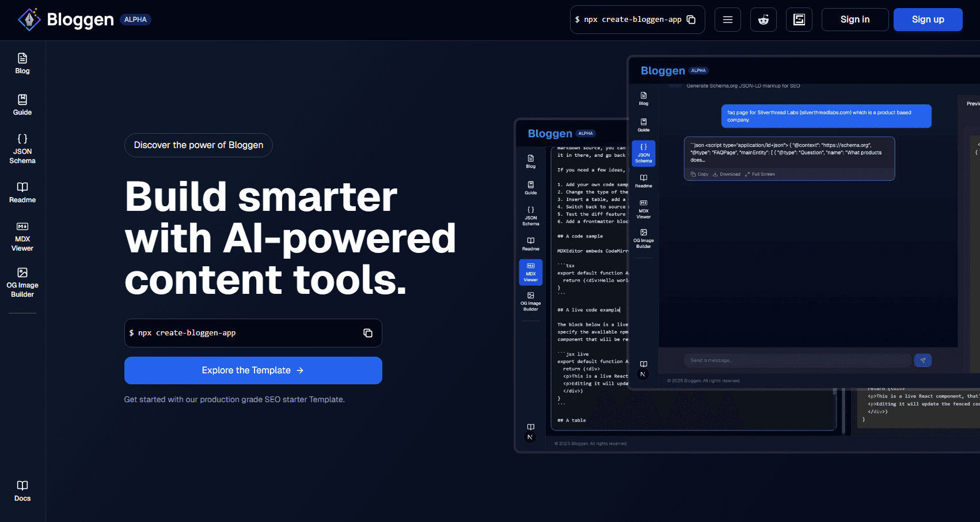Follow the Template link in the tagline
Screen dimensions: 980x522
[326, 399]
